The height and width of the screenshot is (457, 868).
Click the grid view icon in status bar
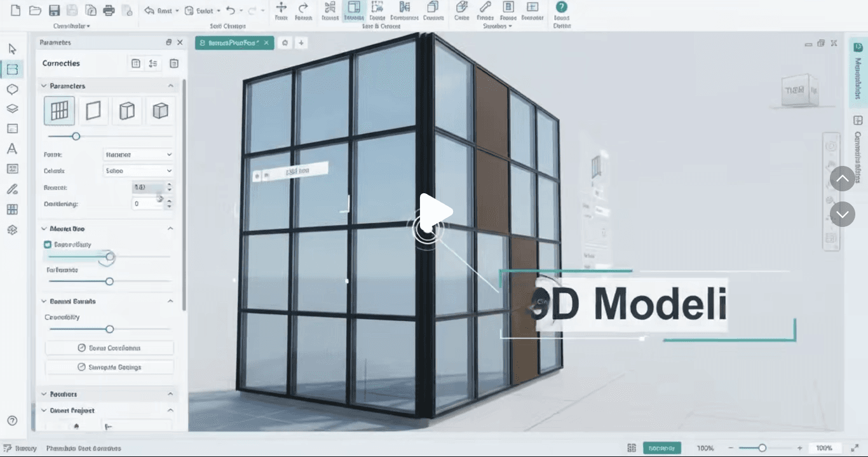point(632,448)
